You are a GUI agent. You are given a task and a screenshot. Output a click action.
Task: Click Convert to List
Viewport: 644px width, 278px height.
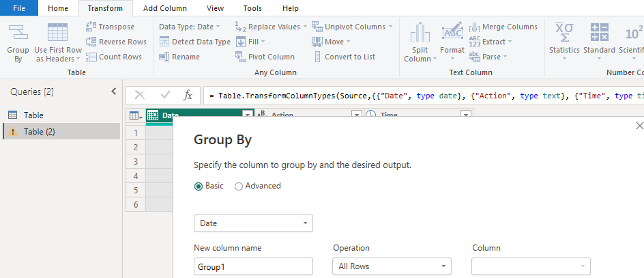point(344,57)
